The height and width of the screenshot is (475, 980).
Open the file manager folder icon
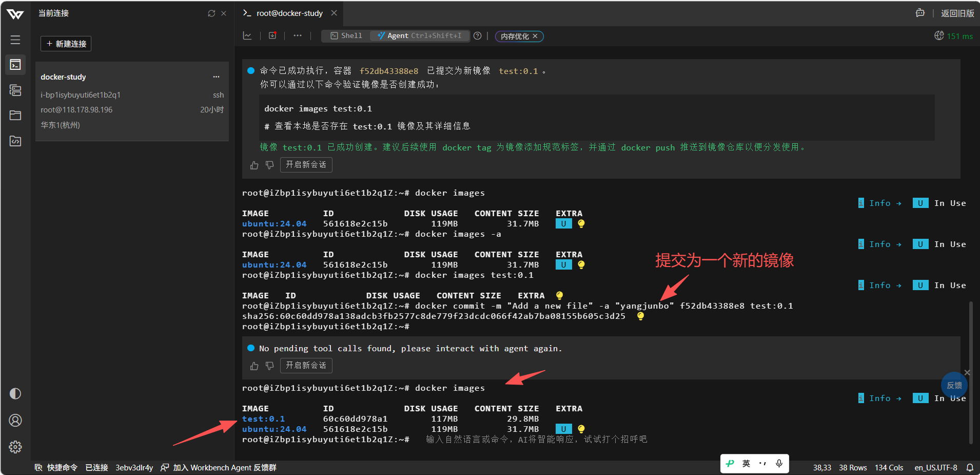15,115
